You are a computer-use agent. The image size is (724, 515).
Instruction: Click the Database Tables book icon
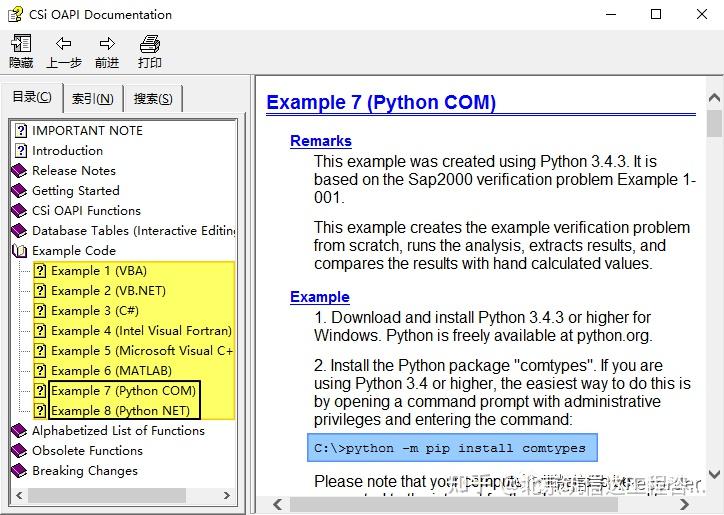pyautogui.click(x=19, y=230)
